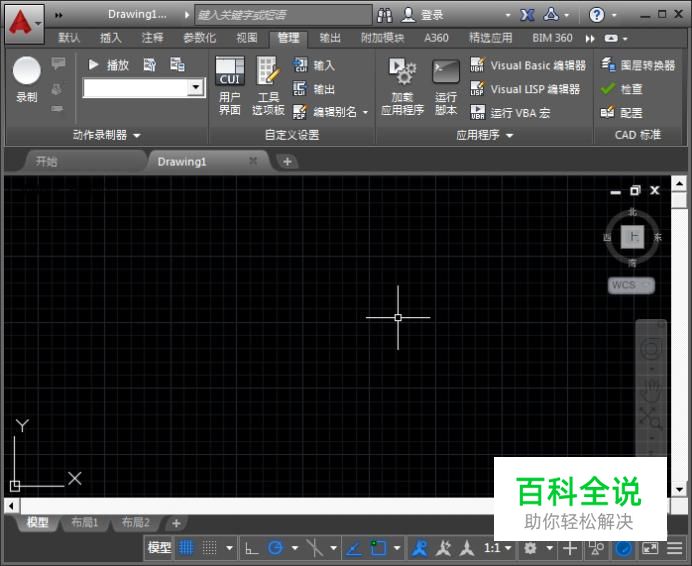Toggle ortho mode in the status bar

tap(252, 548)
